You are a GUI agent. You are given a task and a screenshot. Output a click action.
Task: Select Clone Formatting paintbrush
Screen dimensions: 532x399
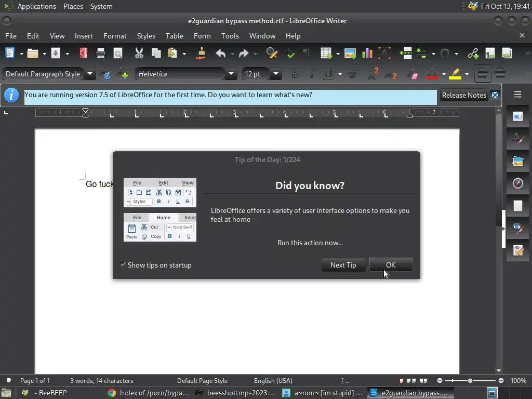click(201, 54)
